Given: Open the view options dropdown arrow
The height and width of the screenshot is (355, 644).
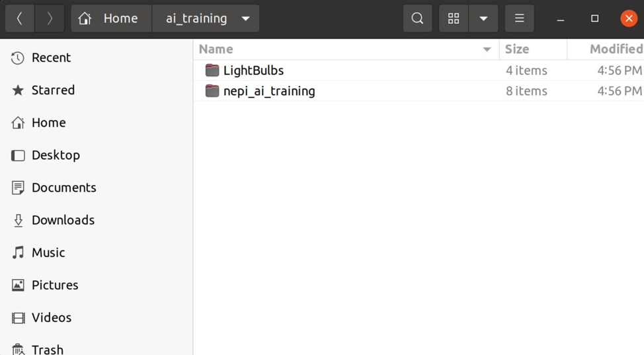Looking at the screenshot, I should (x=483, y=19).
